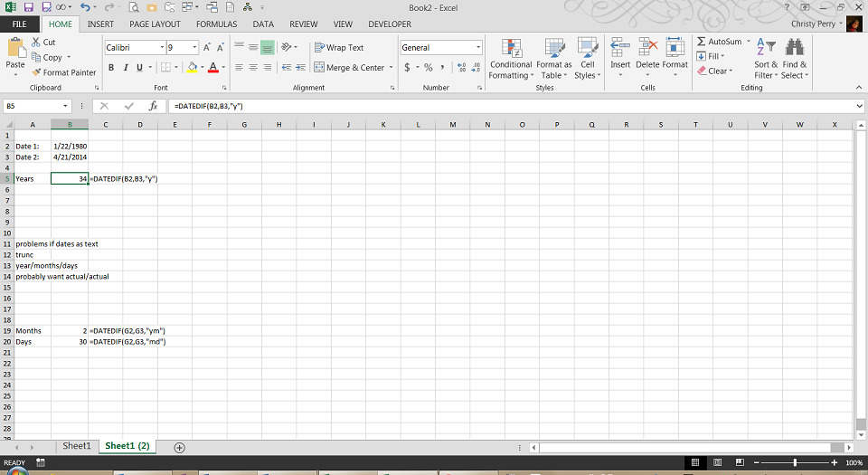Apply Percent Style format
The width and height of the screenshot is (868, 475).
click(428, 67)
